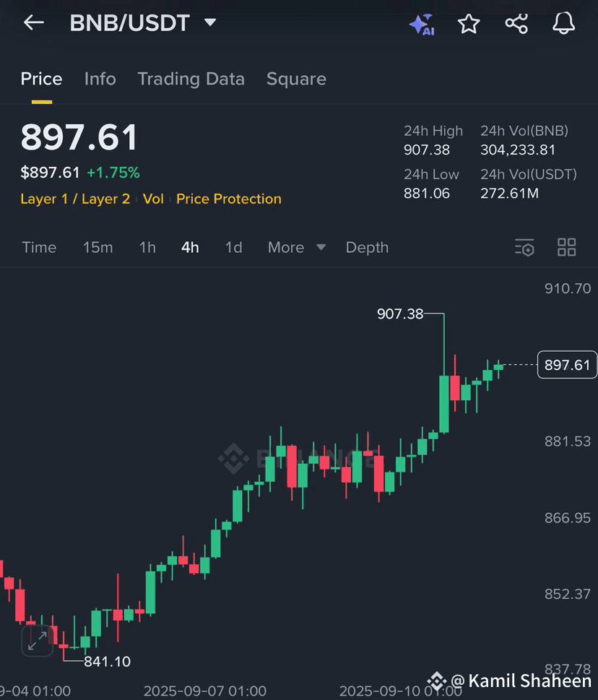The width and height of the screenshot is (598, 700).
Task: Tap the current price marker 897.61 on axis
Action: click(567, 365)
